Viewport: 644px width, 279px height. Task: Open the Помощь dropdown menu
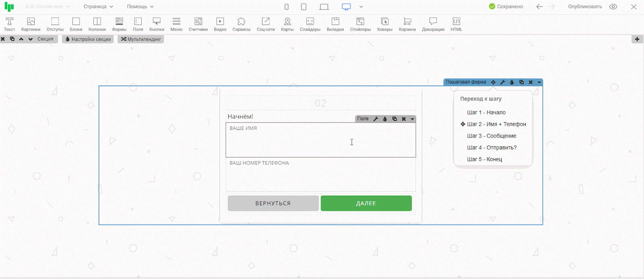140,7
